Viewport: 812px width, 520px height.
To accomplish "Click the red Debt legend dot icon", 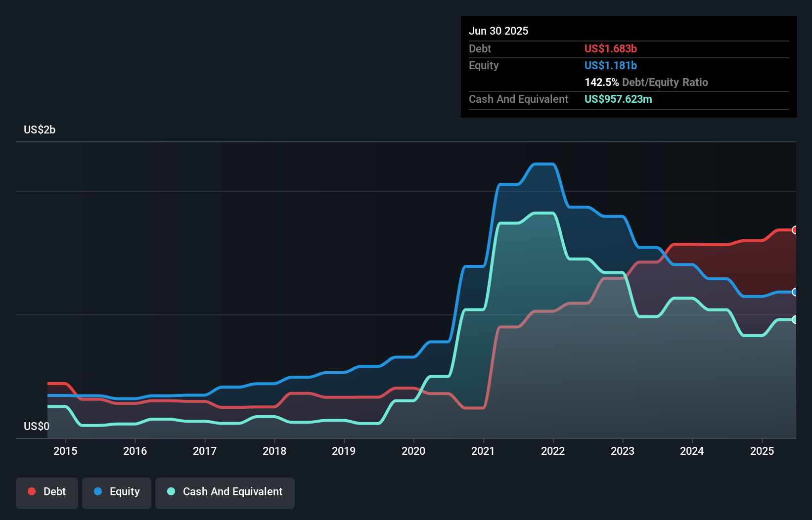I will (x=32, y=491).
